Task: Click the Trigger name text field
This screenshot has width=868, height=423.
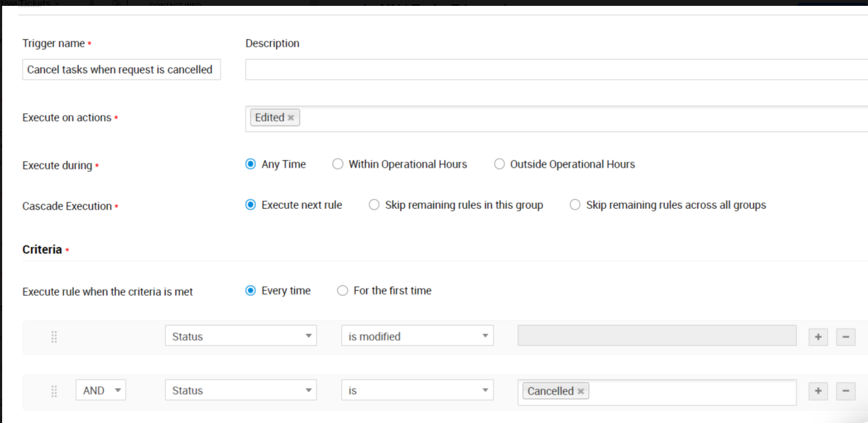Action: pos(121,70)
